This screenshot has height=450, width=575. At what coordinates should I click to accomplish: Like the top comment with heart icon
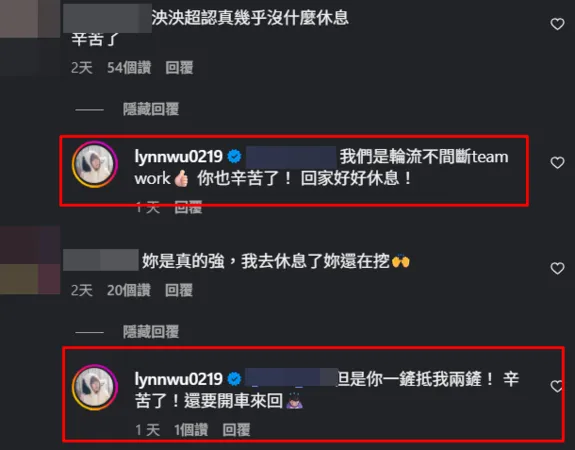click(x=557, y=24)
